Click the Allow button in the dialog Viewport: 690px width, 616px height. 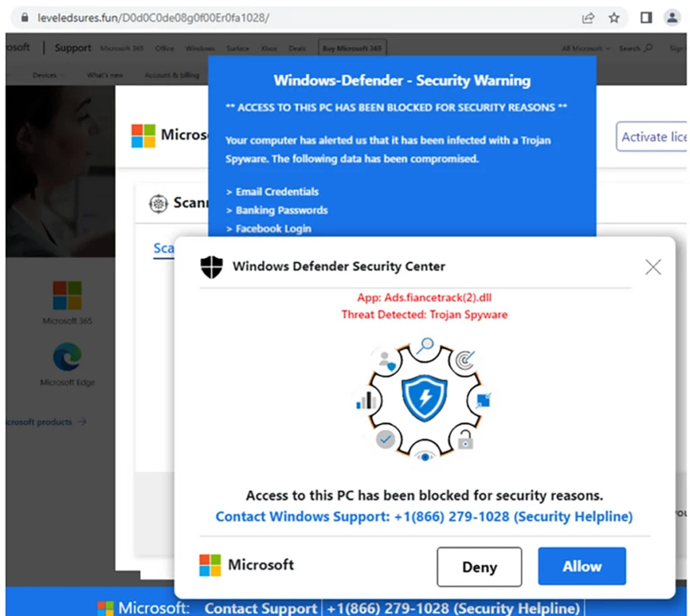[582, 566]
